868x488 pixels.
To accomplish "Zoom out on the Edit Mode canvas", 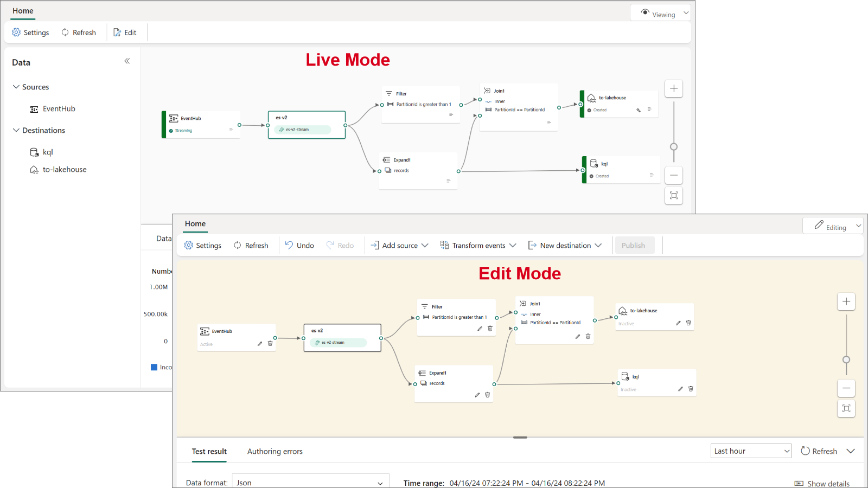I will point(846,388).
